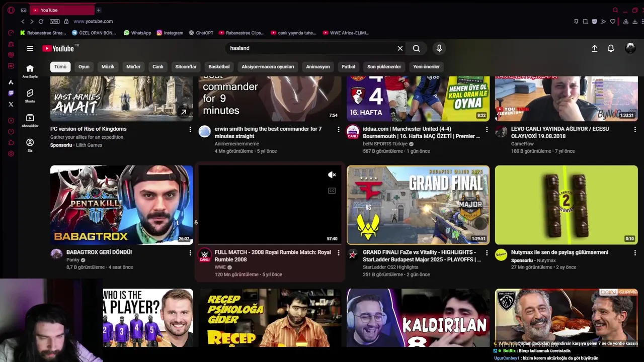Click the site padlock icon
This screenshot has height=362, width=644.
(66, 22)
